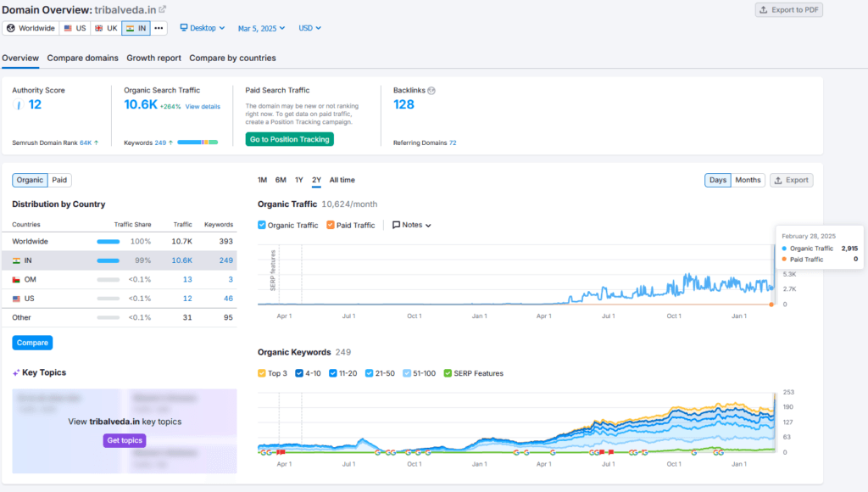Screen dimensions: 868x492
Task: Open the Growth report tab
Action: (153, 58)
